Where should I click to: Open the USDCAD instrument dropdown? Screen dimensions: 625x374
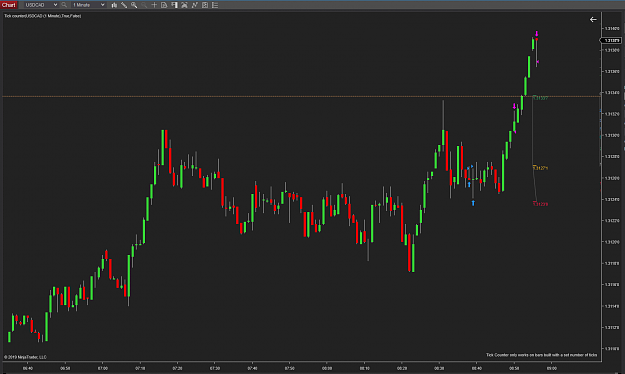pos(41,5)
